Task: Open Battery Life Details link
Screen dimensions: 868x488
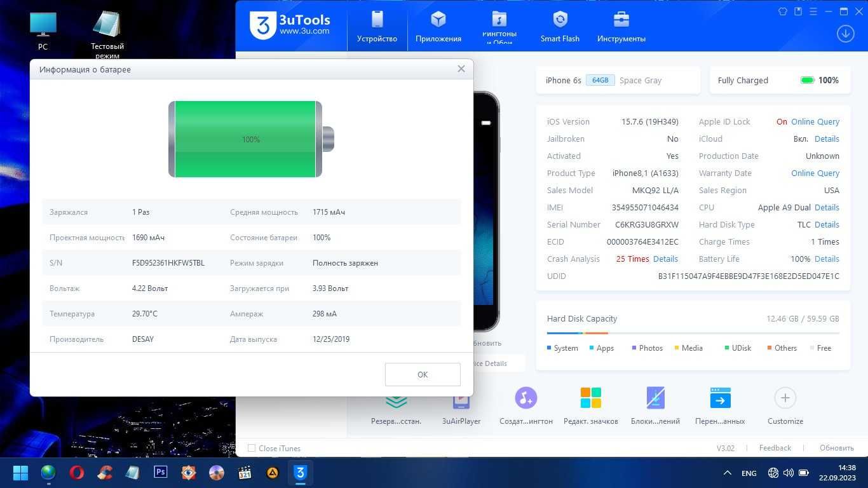Action: coord(827,259)
